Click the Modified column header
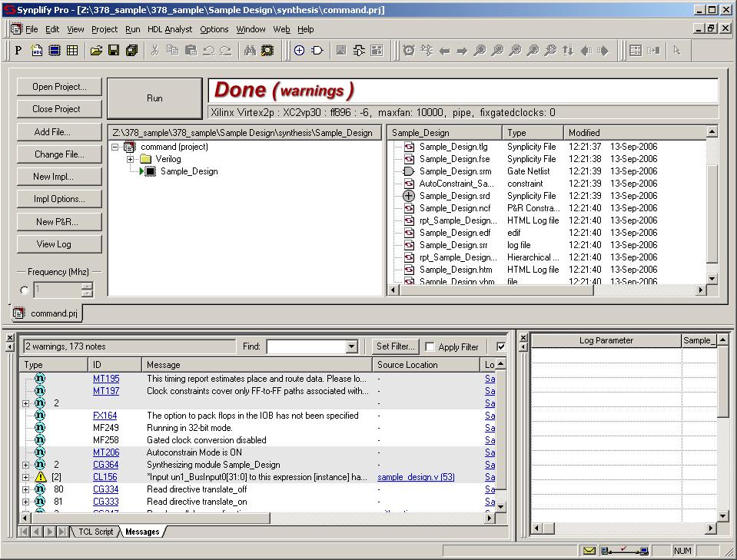Screen dimensions: 737x560 click(x=635, y=133)
